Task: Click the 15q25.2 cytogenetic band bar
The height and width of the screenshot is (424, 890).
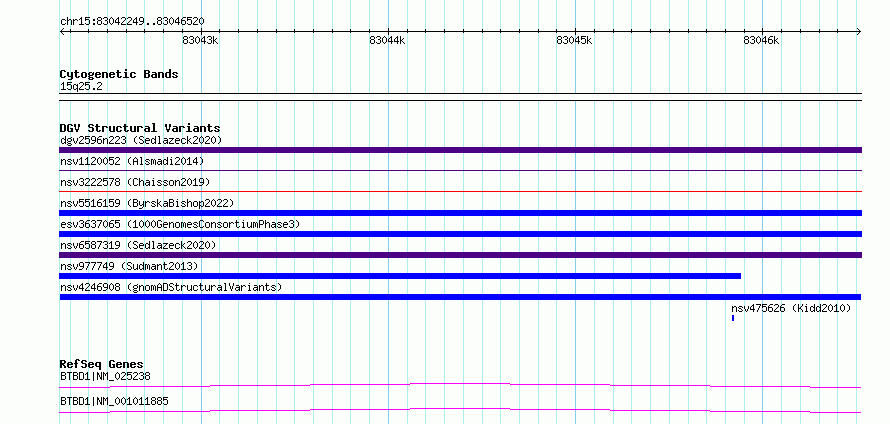Action: [x=460, y=97]
